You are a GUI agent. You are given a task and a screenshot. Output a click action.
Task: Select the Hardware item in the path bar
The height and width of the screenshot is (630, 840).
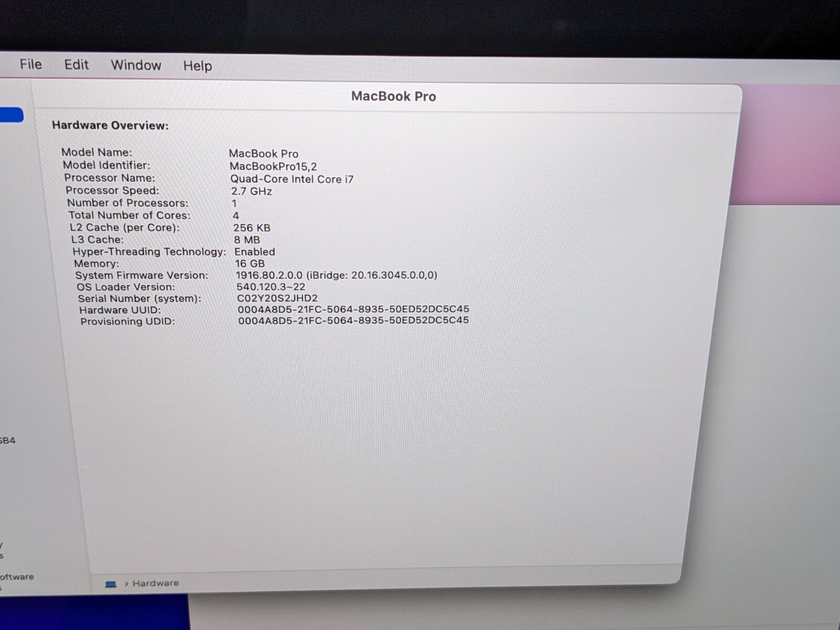(155, 583)
